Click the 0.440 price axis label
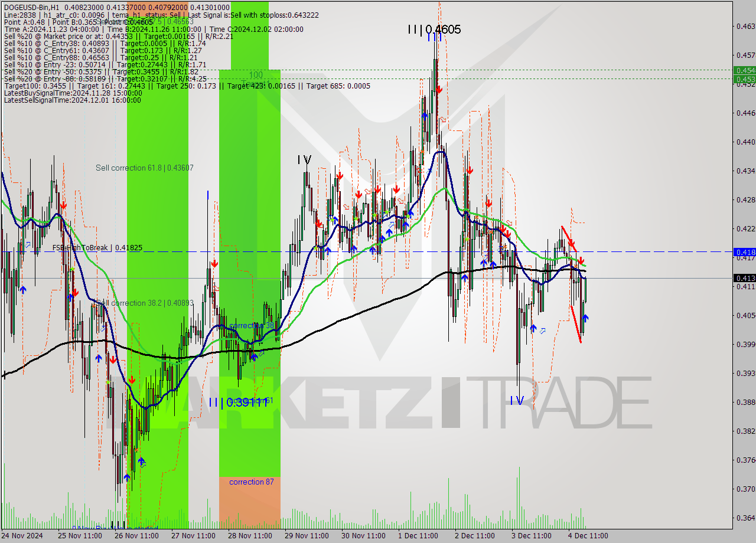 745,142
